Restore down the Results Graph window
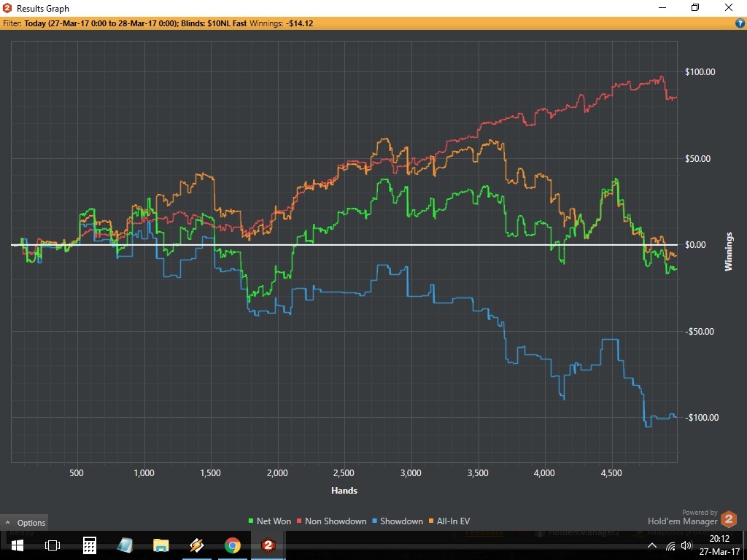The image size is (747, 560). point(695,7)
